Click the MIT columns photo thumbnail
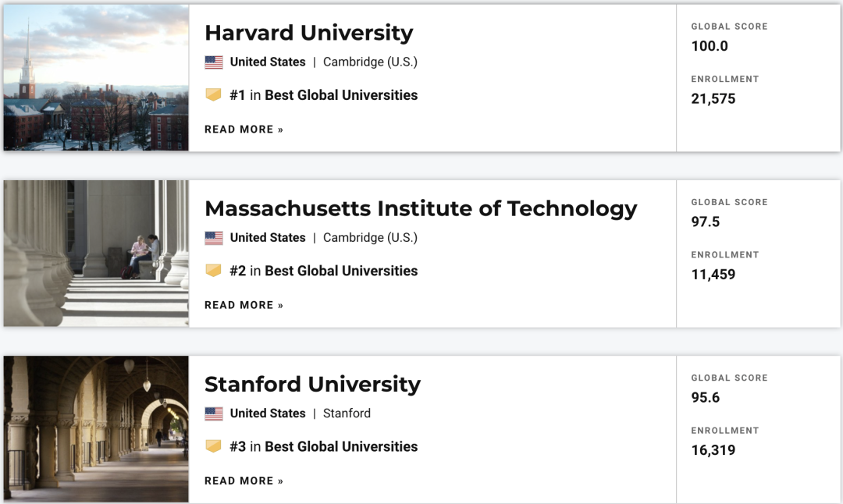Viewport: 843px width, 504px height. (96, 254)
